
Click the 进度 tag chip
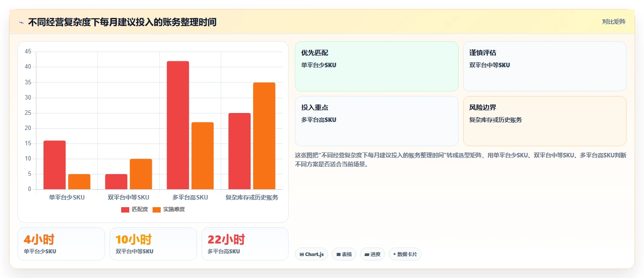pyautogui.click(x=372, y=254)
